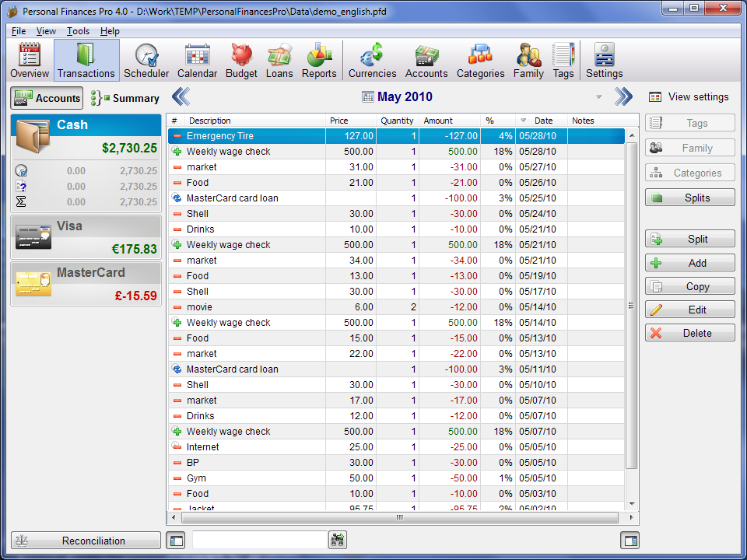Click the horizontal scrollbar of the transaction table
Viewport: 747px width, 560px height.
[399, 517]
